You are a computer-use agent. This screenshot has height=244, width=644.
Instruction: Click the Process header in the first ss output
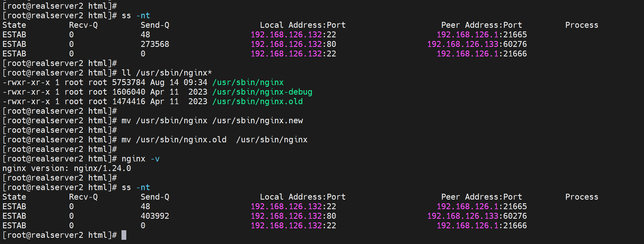(581, 25)
